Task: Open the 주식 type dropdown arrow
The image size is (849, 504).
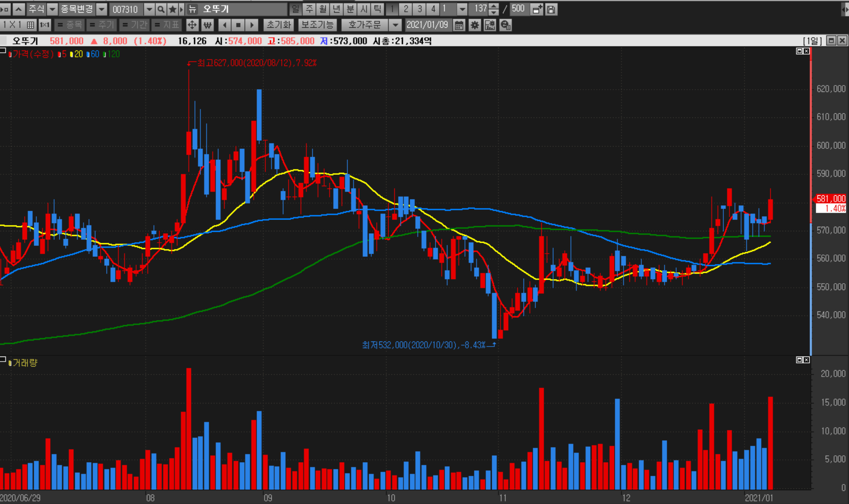Action: pyautogui.click(x=52, y=9)
